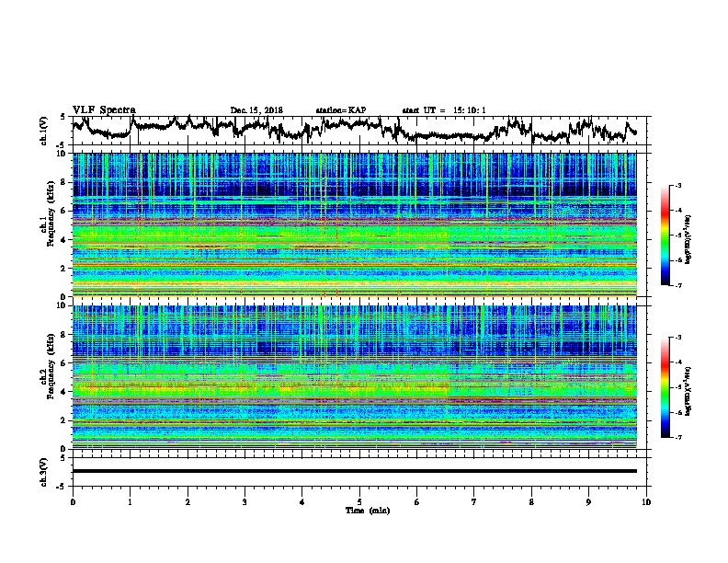Viewport: 728px width, 563px height.
Task: Click the ch.1(V) waveform "-5" tick label
Action: click(62, 145)
